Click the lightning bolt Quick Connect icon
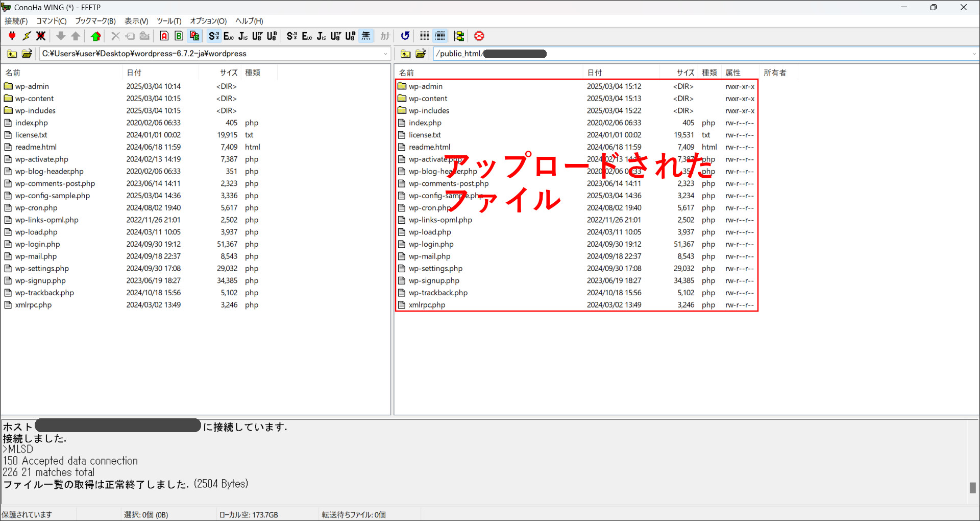980x521 pixels. pos(27,36)
